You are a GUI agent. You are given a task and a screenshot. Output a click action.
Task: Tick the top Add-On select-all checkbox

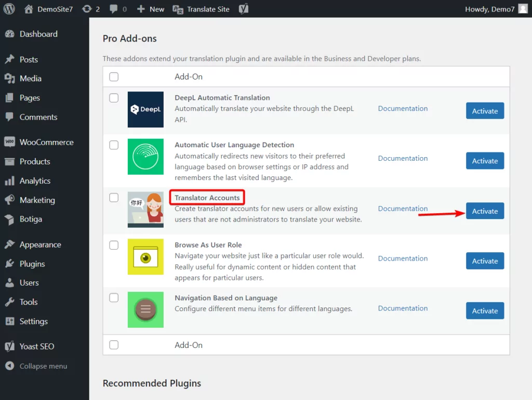click(114, 77)
